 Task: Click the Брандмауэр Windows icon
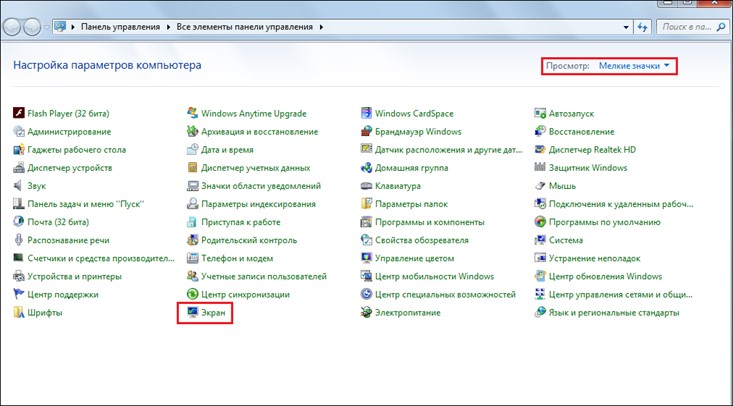[x=366, y=131]
